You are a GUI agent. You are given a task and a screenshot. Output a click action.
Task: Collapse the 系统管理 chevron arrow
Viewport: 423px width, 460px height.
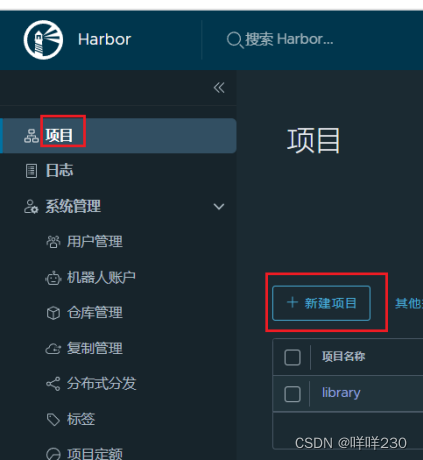219,207
